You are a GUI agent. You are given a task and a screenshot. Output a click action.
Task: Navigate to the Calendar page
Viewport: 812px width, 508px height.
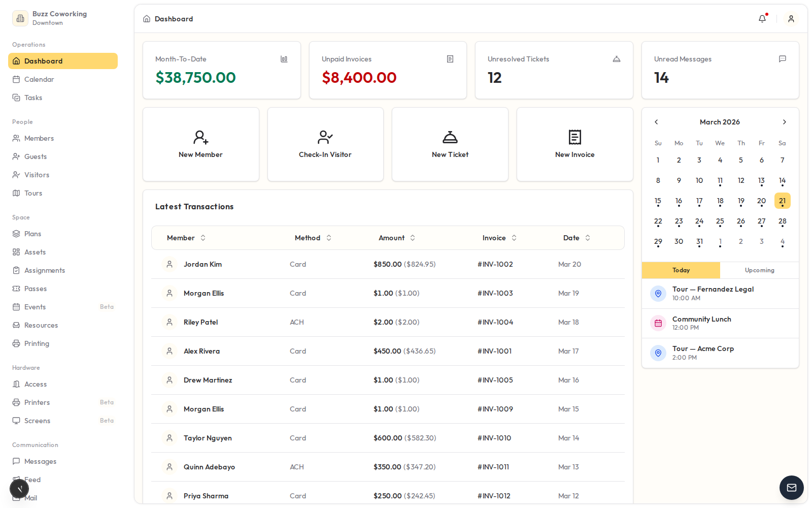(x=39, y=79)
